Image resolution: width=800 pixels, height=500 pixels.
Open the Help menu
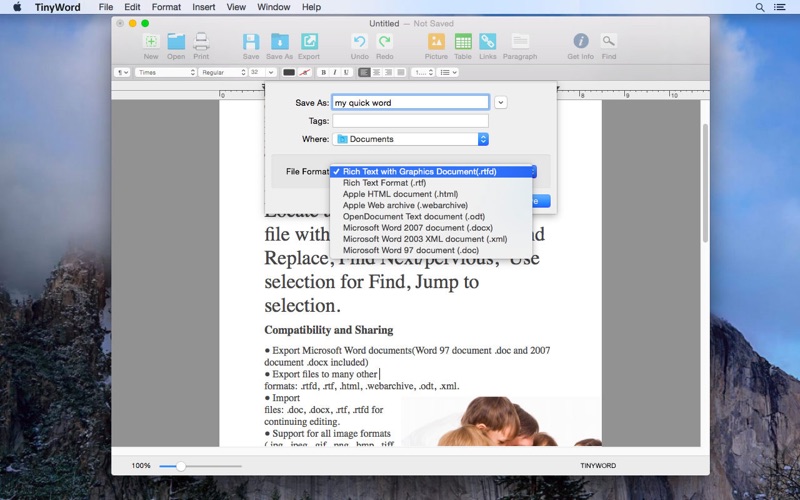coord(311,7)
